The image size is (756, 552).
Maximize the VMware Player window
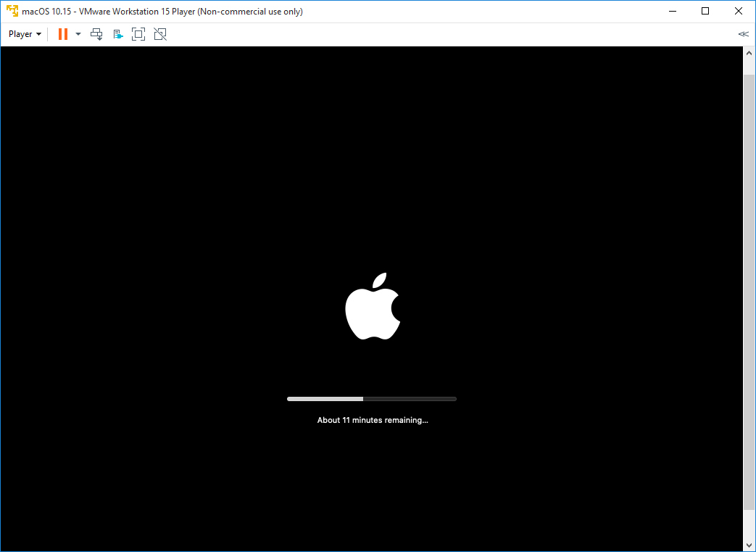705,11
